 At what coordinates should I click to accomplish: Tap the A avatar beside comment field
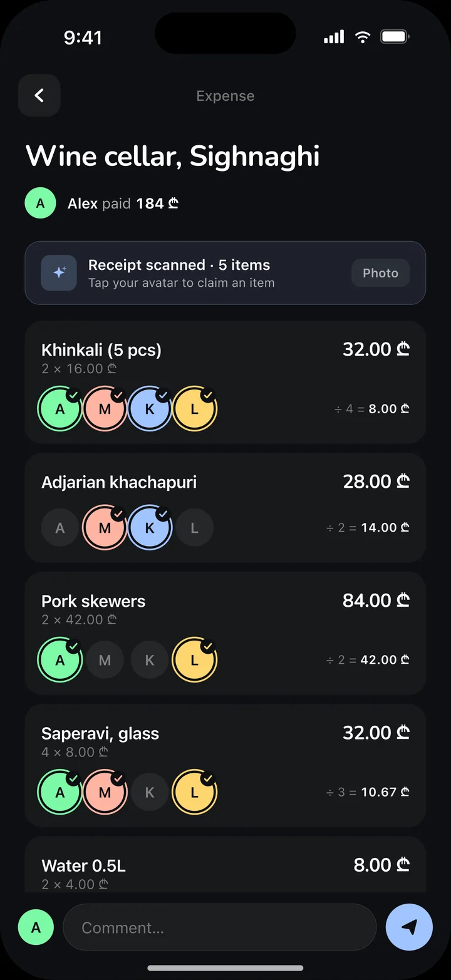pyautogui.click(x=36, y=927)
